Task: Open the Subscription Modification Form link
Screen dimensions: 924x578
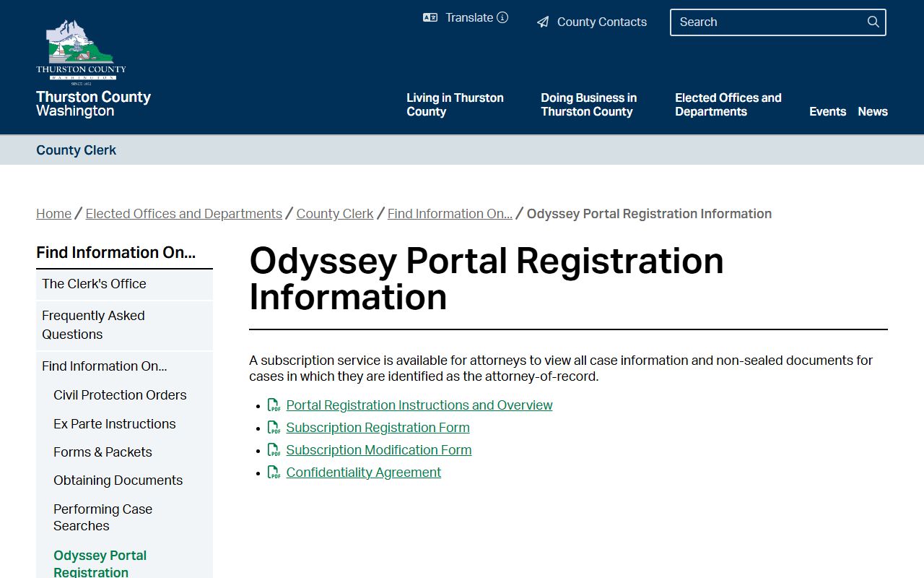Action: tap(379, 450)
